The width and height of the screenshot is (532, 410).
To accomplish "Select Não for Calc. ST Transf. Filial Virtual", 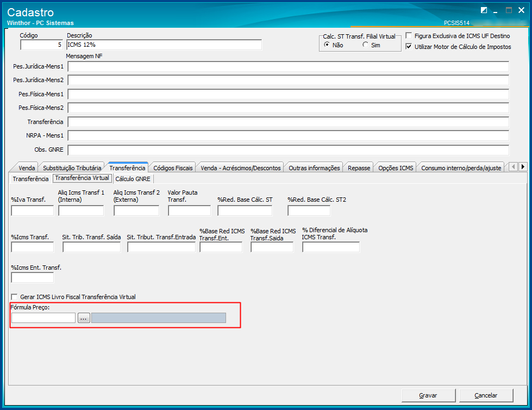I will point(327,45).
